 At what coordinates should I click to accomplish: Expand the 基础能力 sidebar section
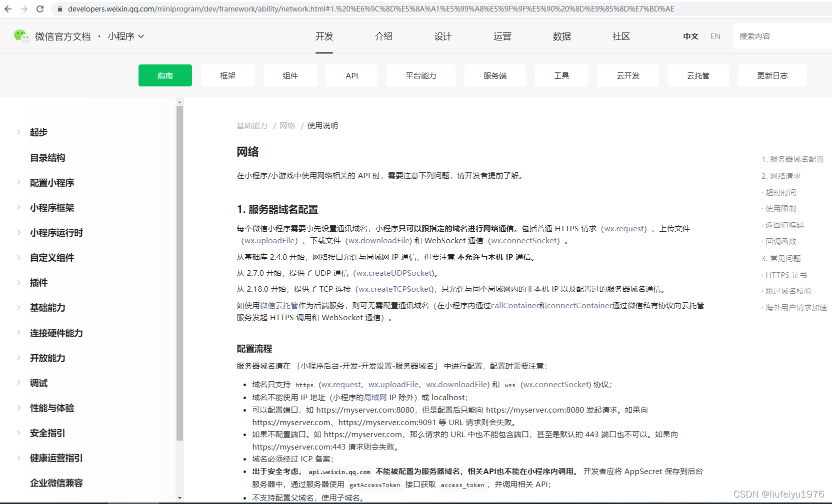point(18,308)
